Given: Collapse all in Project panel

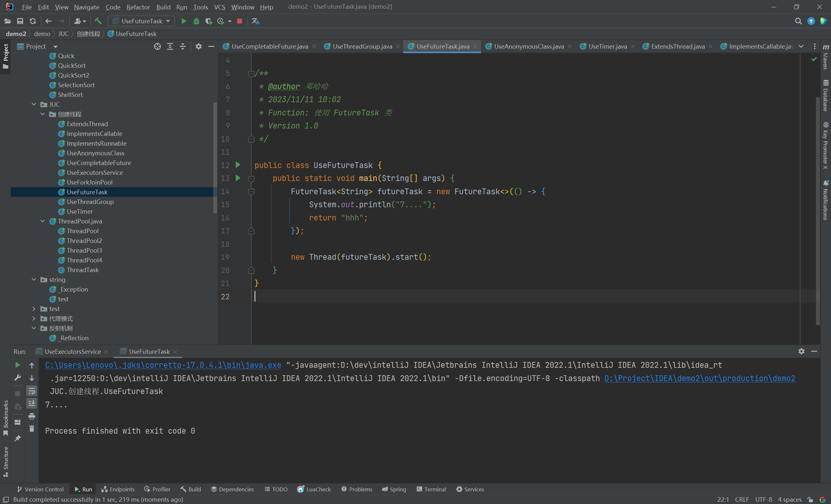Looking at the screenshot, I should [x=182, y=46].
